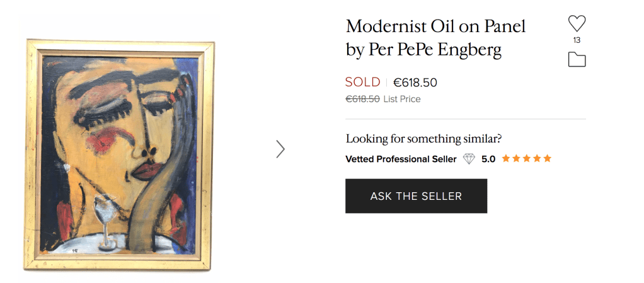Show the next image with the right chevron
This screenshot has width=644, height=283.
(280, 149)
